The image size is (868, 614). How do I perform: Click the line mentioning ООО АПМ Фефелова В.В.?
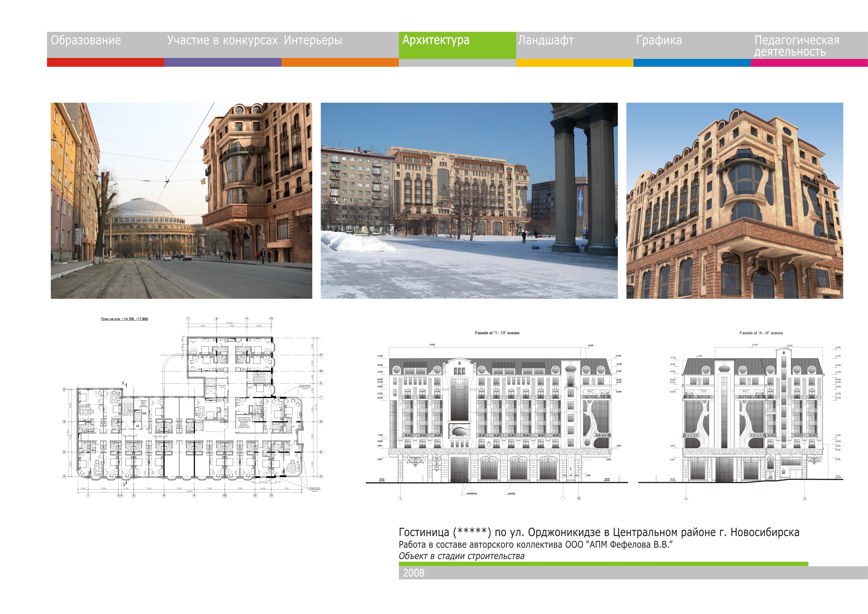coord(536,545)
